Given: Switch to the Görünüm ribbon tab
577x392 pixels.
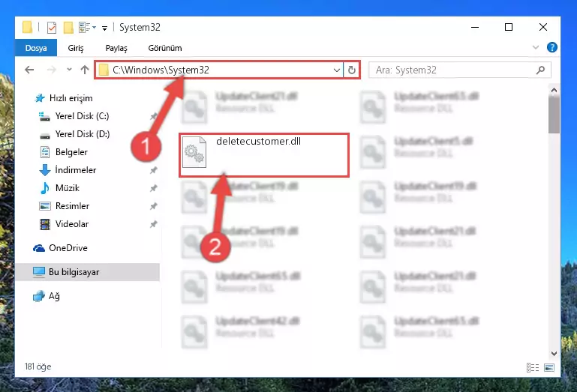Looking at the screenshot, I should [x=165, y=48].
